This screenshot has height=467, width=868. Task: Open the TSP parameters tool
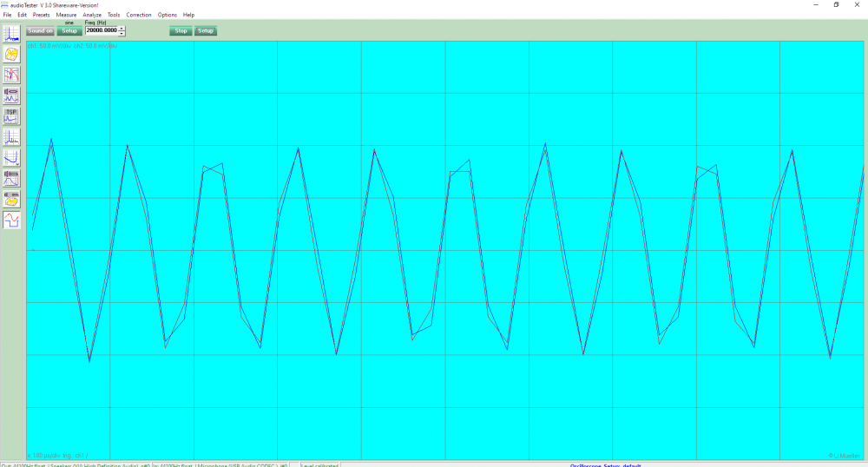pyautogui.click(x=11, y=116)
